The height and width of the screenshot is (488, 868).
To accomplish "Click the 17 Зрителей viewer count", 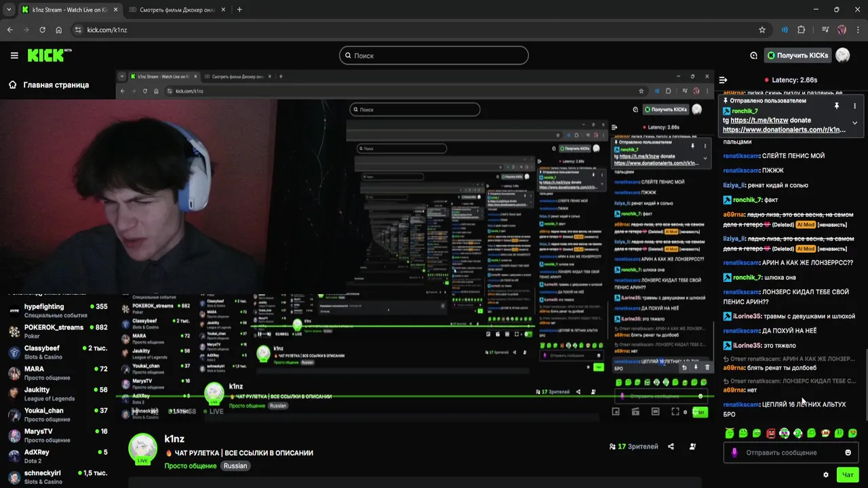I will [634, 447].
